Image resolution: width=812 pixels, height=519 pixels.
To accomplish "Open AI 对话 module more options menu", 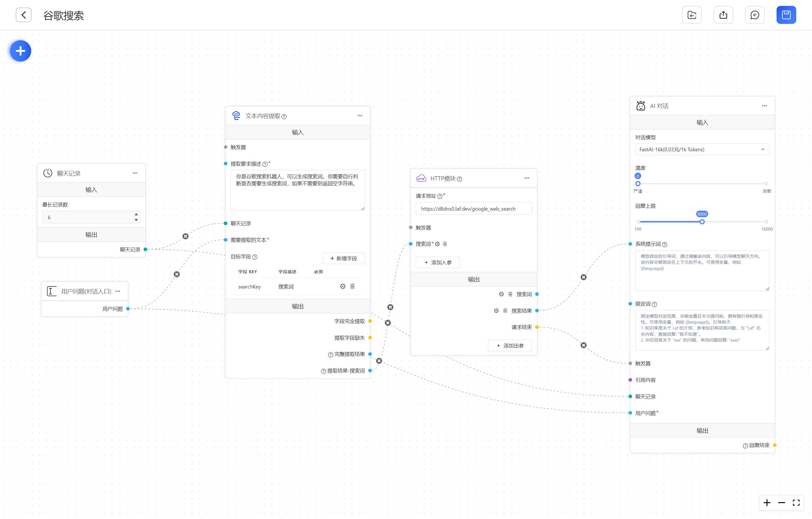I will pyautogui.click(x=764, y=106).
